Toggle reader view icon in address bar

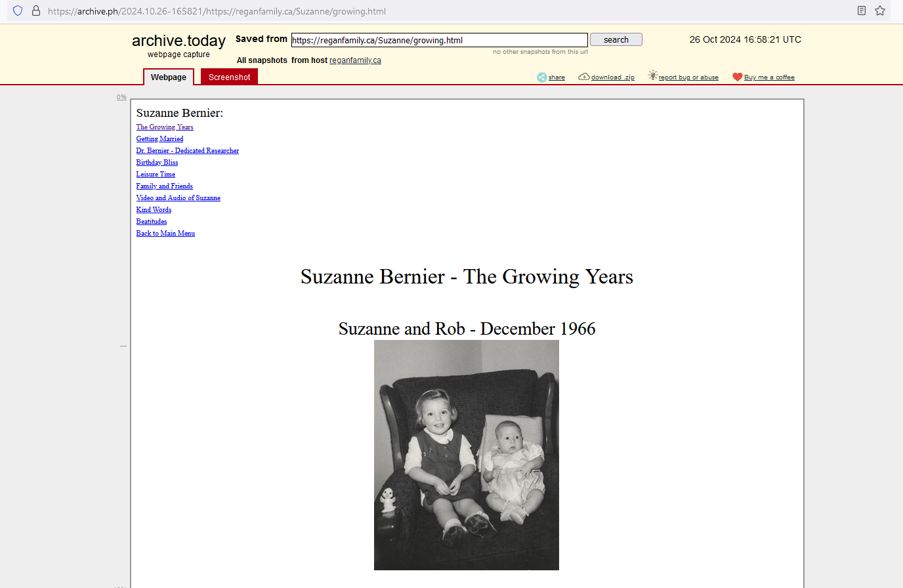coord(862,10)
